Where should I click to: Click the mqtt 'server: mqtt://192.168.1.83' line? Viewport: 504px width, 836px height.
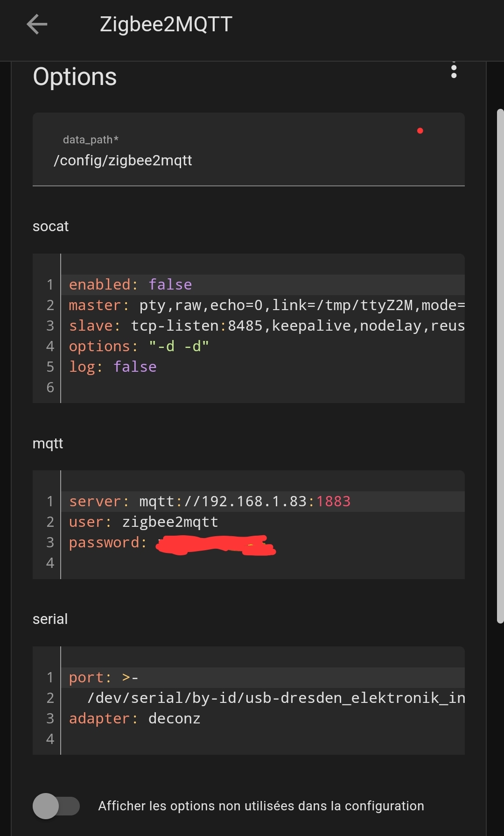[x=263, y=501]
